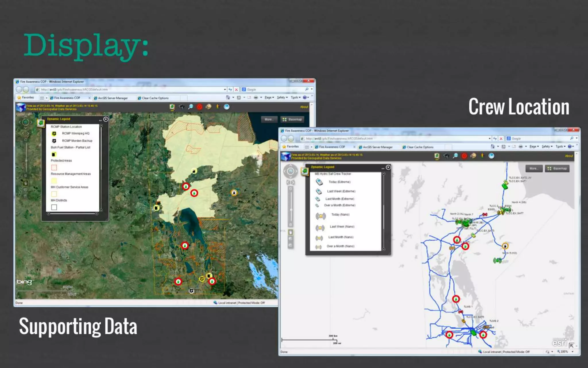
Task: Click 'RCMP Winnipeg HQ' legend entry
Action: tap(76, 133)
